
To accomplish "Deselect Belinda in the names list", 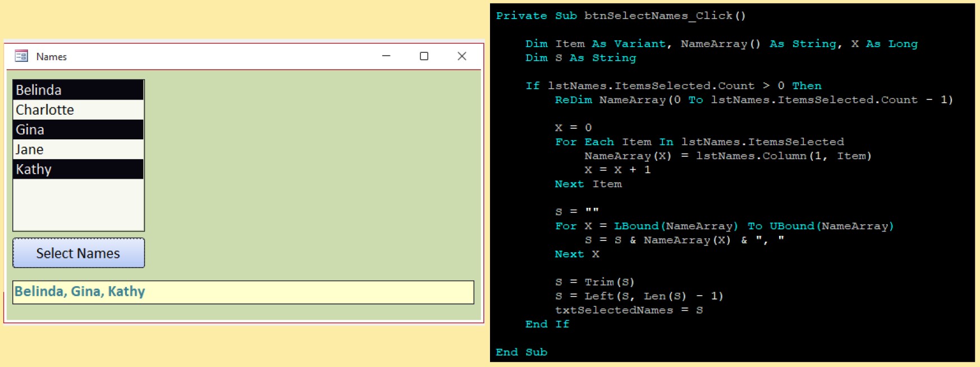I will (77, 90).
